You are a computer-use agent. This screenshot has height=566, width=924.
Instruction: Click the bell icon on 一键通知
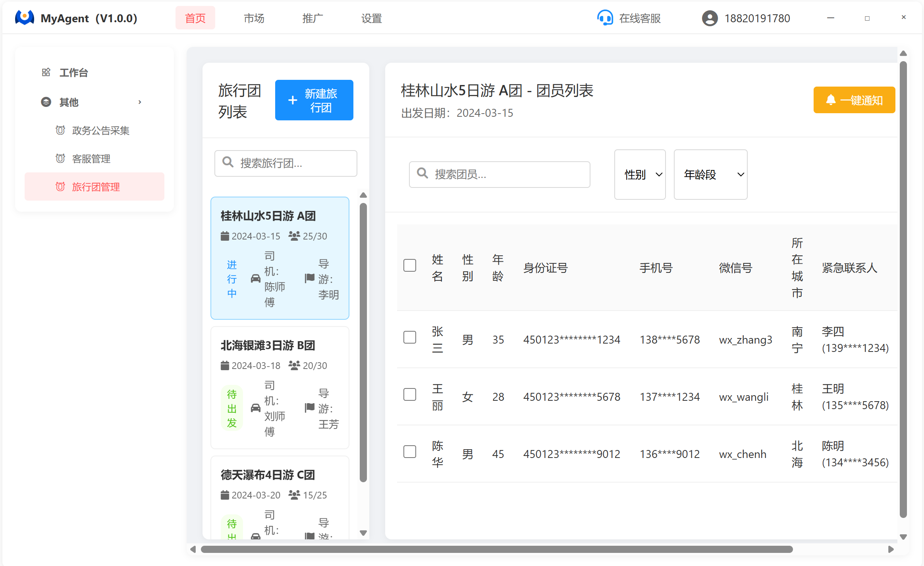tap(830, 100)
